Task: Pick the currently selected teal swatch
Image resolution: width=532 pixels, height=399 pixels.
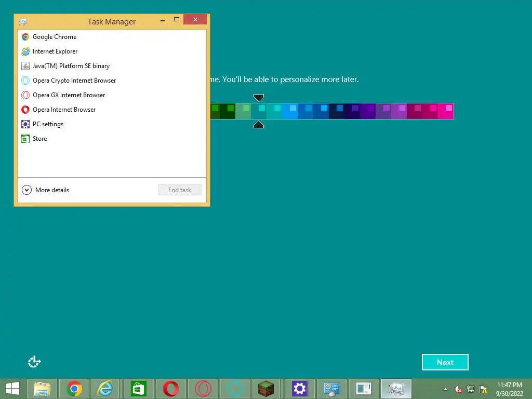Action: [259, 111]
